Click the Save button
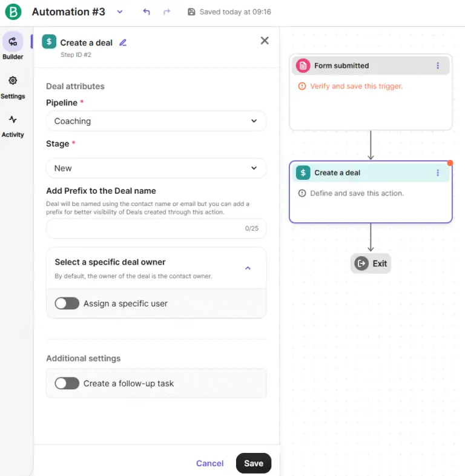 coord(254,463)
